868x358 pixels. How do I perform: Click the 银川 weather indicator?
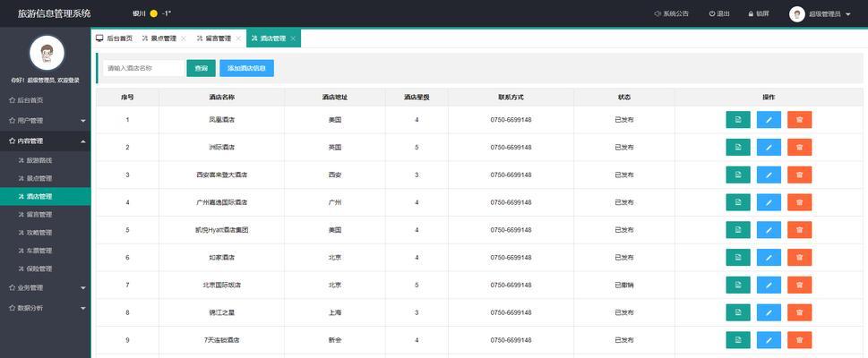[x=151, y=13]
